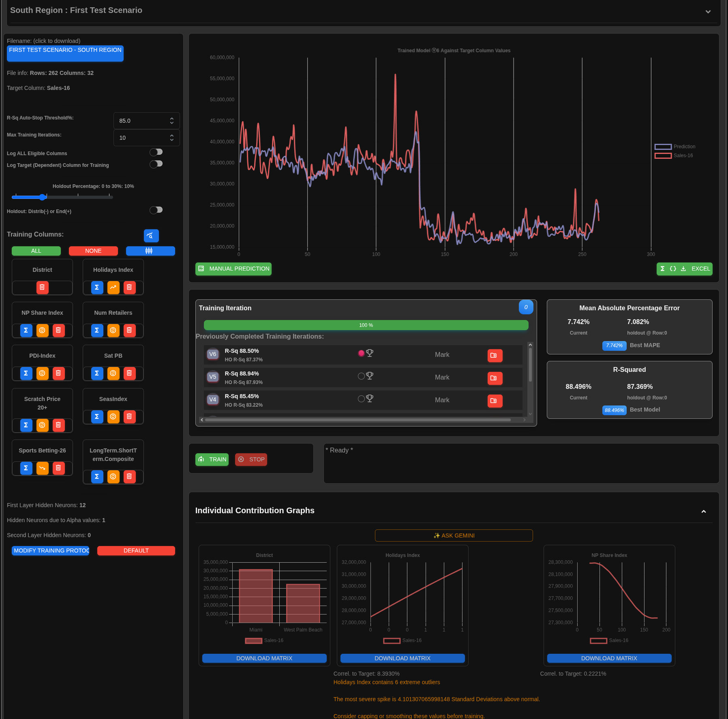Click the Holdout Percentage slider handle
Image resolution: width=728 pixels, height=719 pixels.
click(43, 197)
